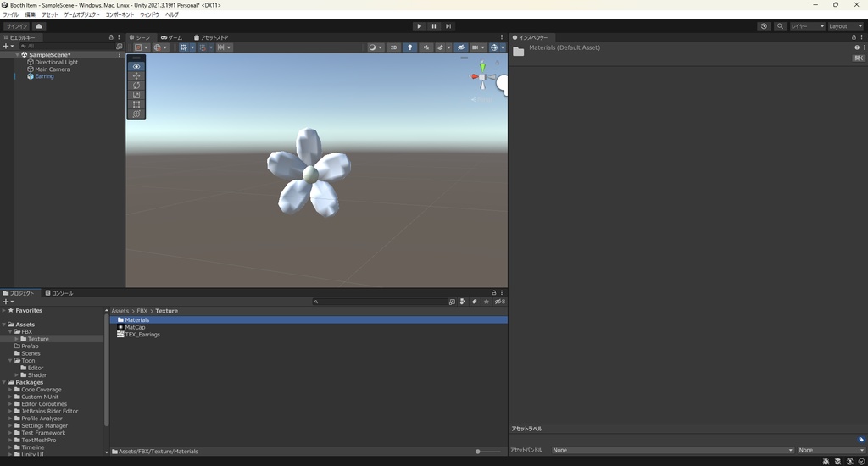The height and width of the screenshot is (466, 868).
Task: Collapse the Toon folder arrow
Action: (10, 360)
